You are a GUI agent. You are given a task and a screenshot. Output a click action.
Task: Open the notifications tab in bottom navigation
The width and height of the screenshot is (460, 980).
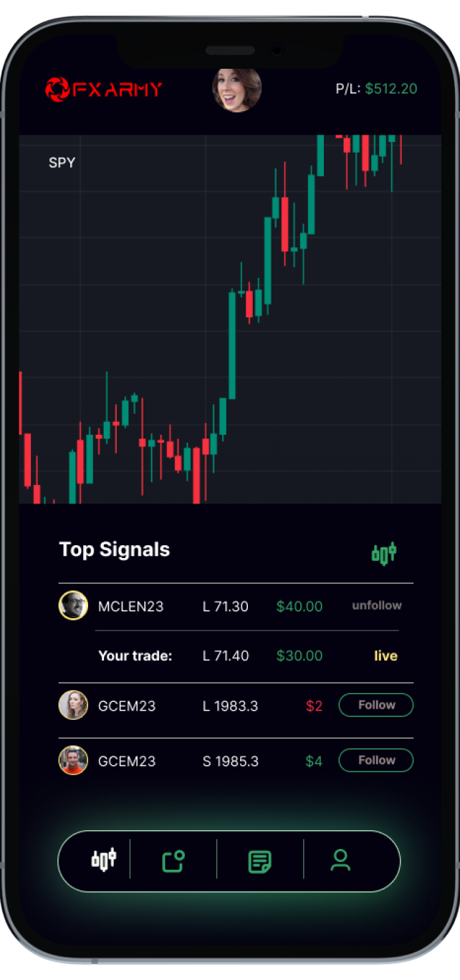point(173,860)
